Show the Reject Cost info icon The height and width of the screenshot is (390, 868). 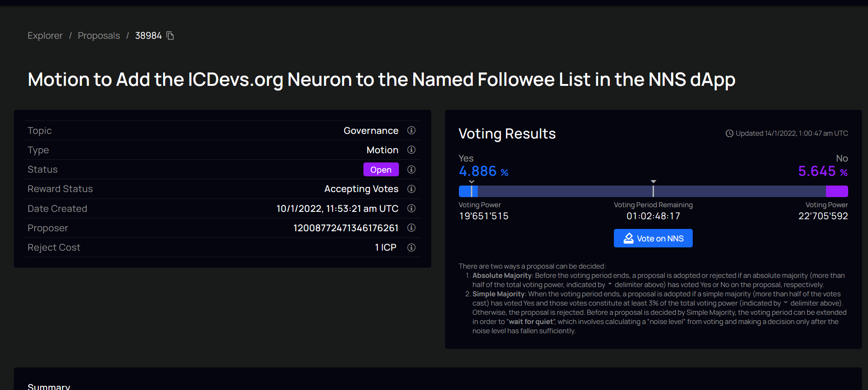click(x=411, y=247)
